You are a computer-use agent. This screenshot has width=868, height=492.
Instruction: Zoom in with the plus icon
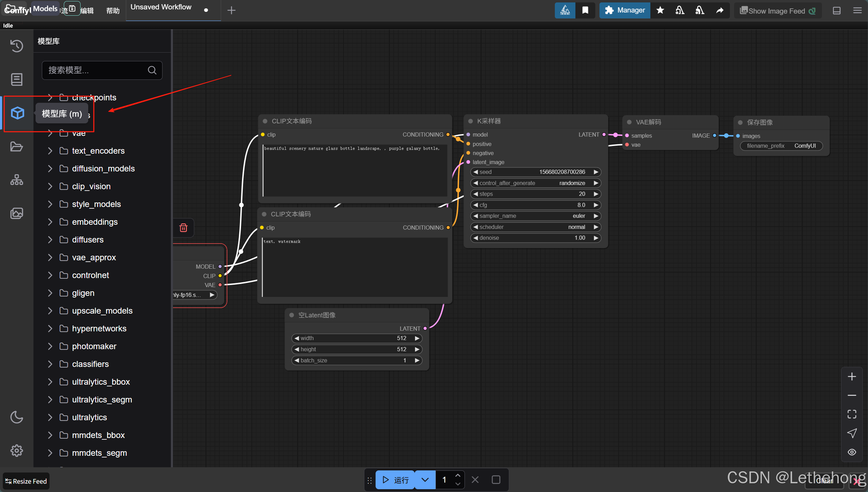click(x=852, y=377)
